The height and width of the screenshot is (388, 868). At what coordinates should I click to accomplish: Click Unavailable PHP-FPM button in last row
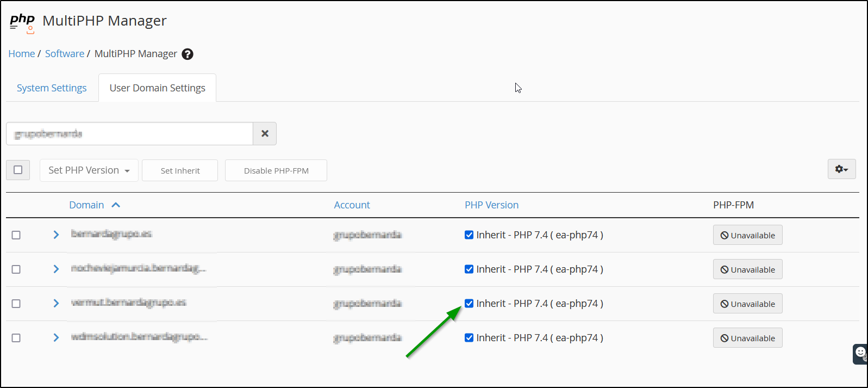pos(747,338)
